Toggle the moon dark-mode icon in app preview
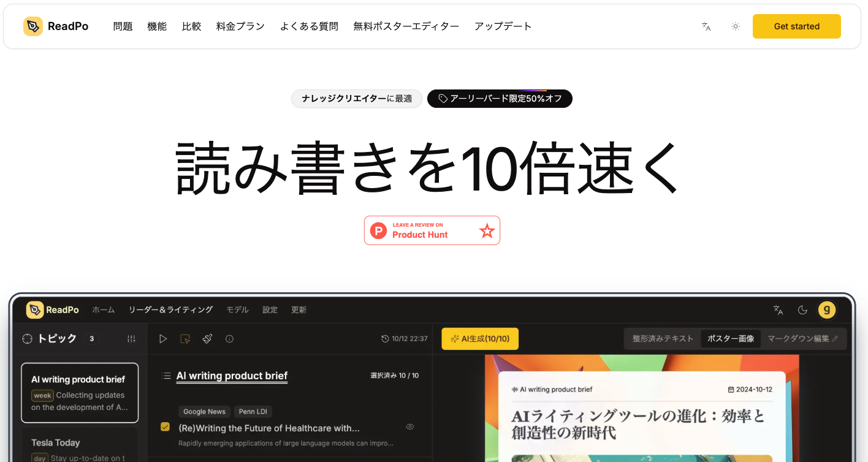 802,310
